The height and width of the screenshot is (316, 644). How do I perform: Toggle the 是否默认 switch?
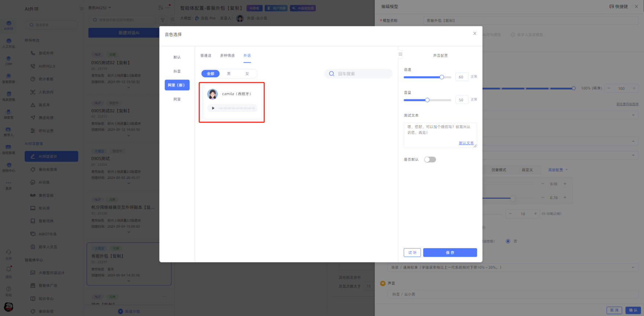click(x=430, y=159)
